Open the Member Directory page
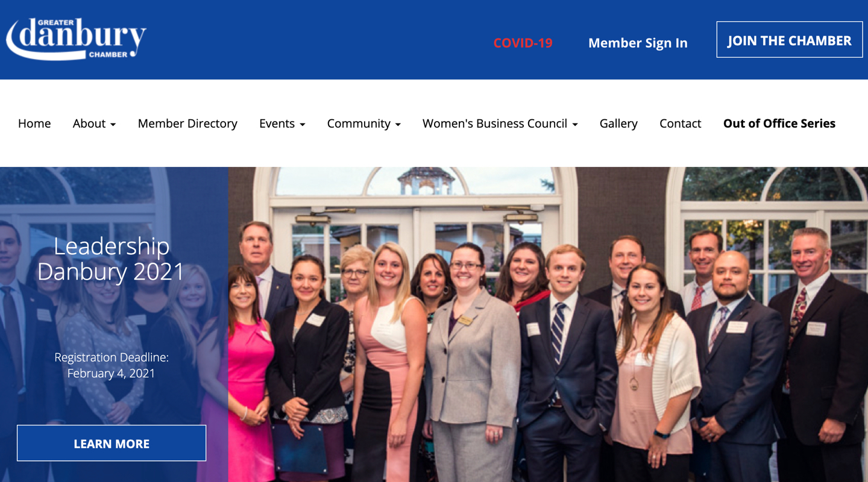Viewport: 868px width, 482px height. tap(187, 124)
